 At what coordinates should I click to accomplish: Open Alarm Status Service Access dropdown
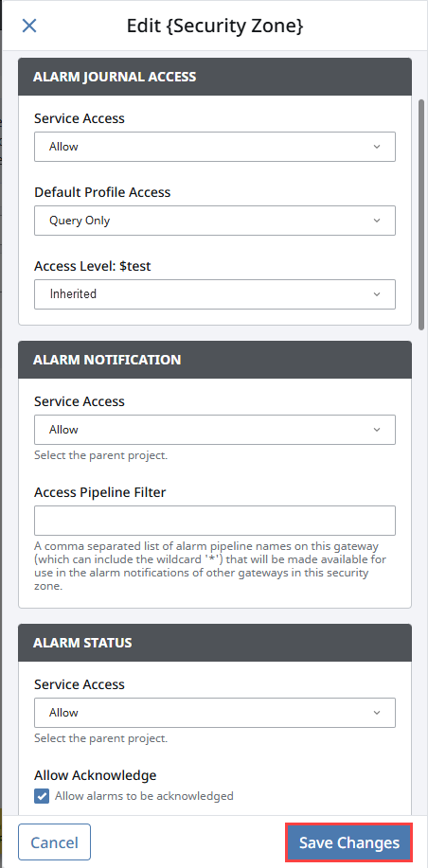215,713
